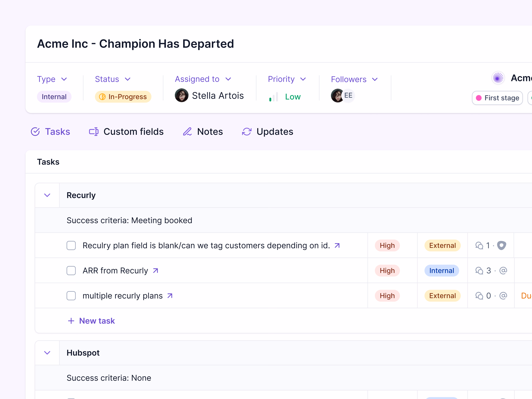Open comments icon on ARR from Recurly row
532x399 pixels.
(479, 271)
